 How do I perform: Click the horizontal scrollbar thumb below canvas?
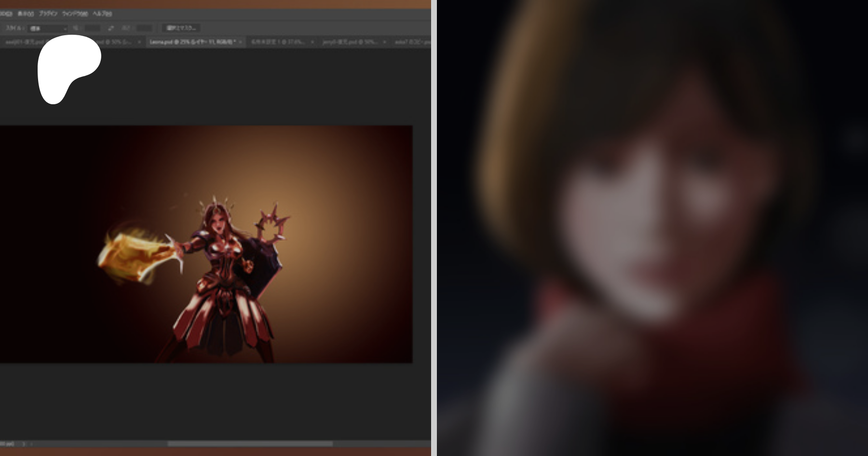(x=250, y=443)
